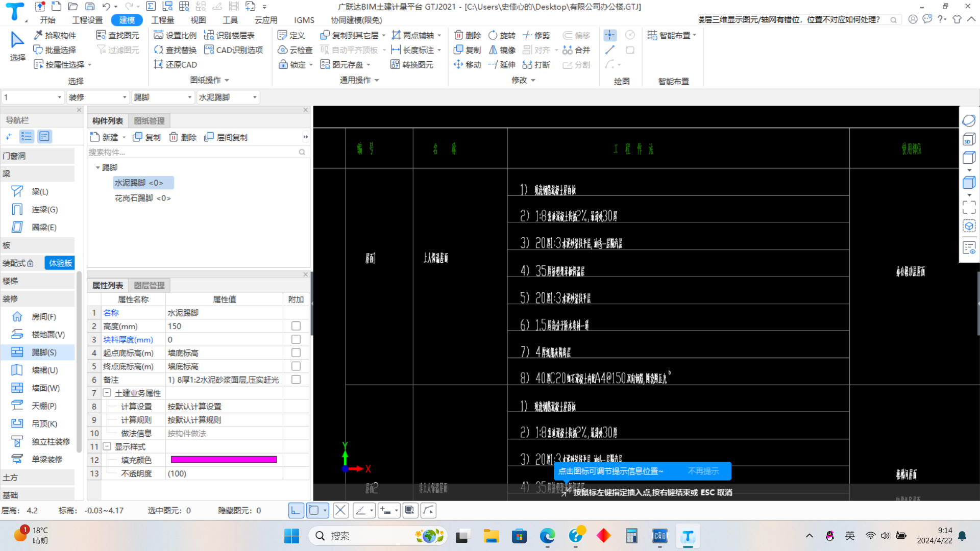Open 楼地面(V) floor in navigation
Viewport: 980px width, 551px height.
click(37, 335)
